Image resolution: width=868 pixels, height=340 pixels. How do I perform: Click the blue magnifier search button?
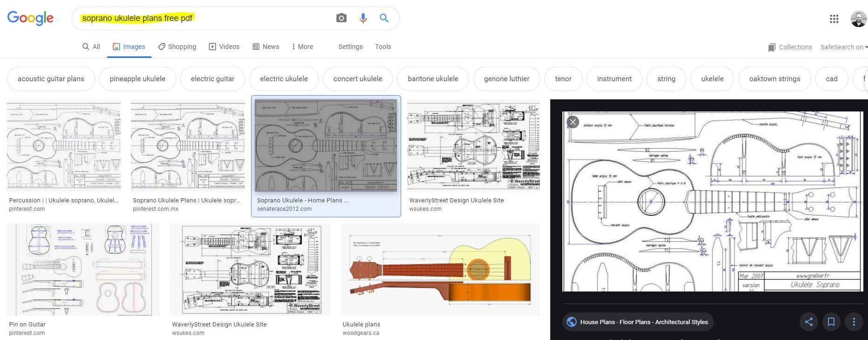click(384, 18)
